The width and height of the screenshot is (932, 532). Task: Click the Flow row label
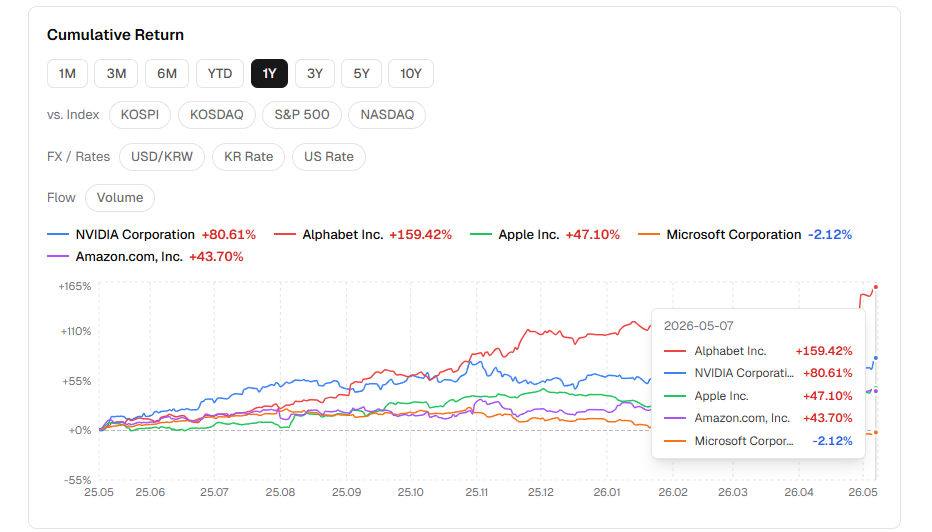point(61,198)
